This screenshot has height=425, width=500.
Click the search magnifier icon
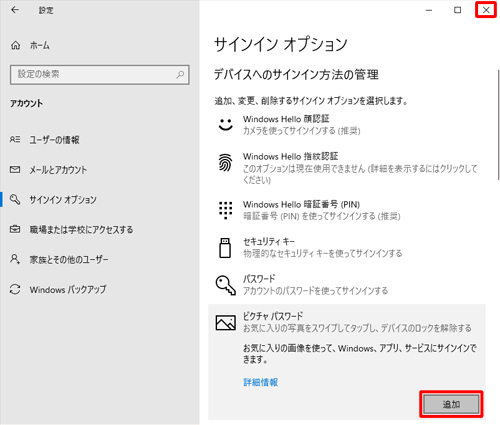click(180, 74)
